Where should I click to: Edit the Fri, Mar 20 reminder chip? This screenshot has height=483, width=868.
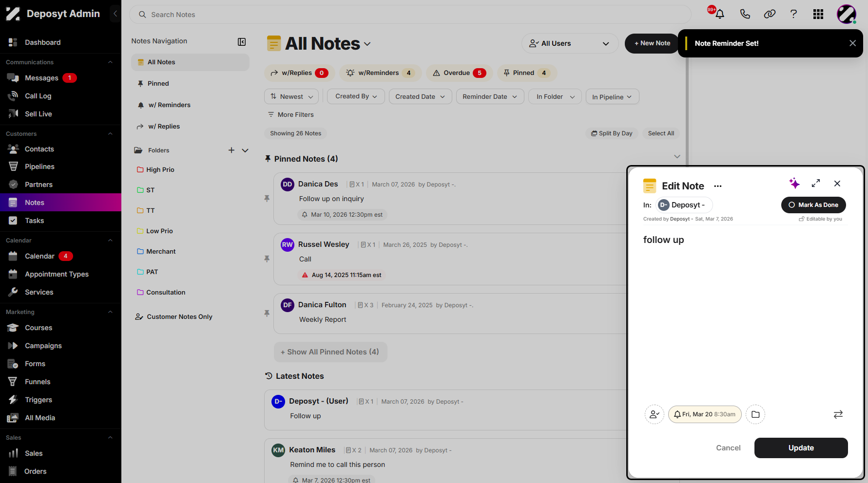[705, 414]
